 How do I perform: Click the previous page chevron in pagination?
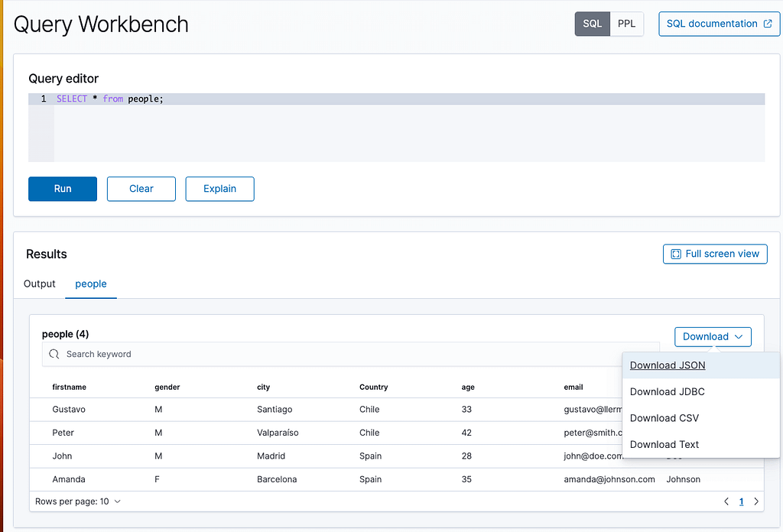[726, 501]
